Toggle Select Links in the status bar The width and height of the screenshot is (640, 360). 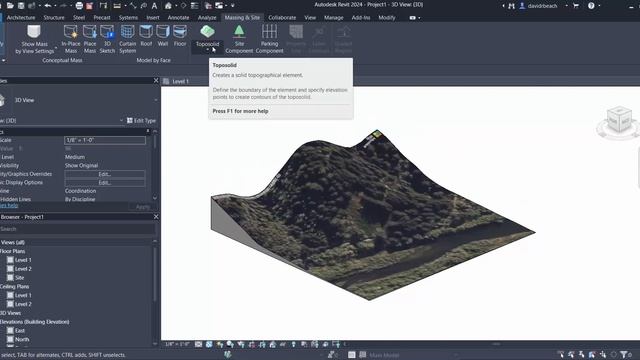coord(561,355)
